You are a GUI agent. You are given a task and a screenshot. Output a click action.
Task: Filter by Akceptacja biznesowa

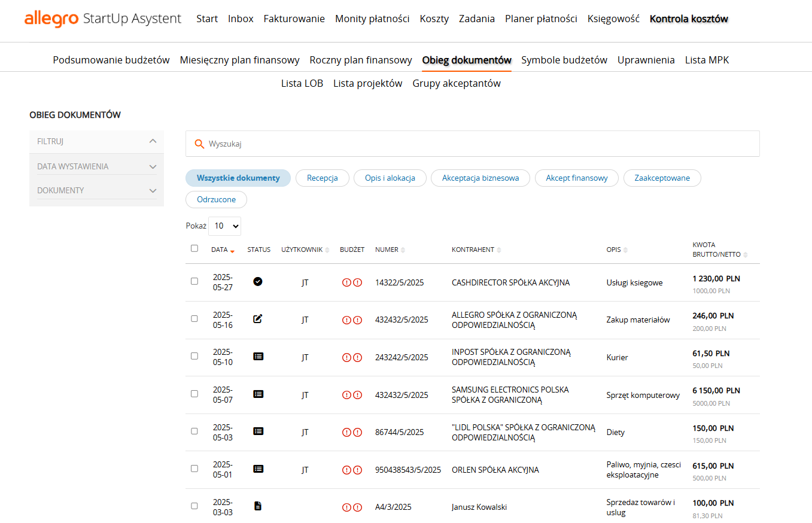coord(480,178)
